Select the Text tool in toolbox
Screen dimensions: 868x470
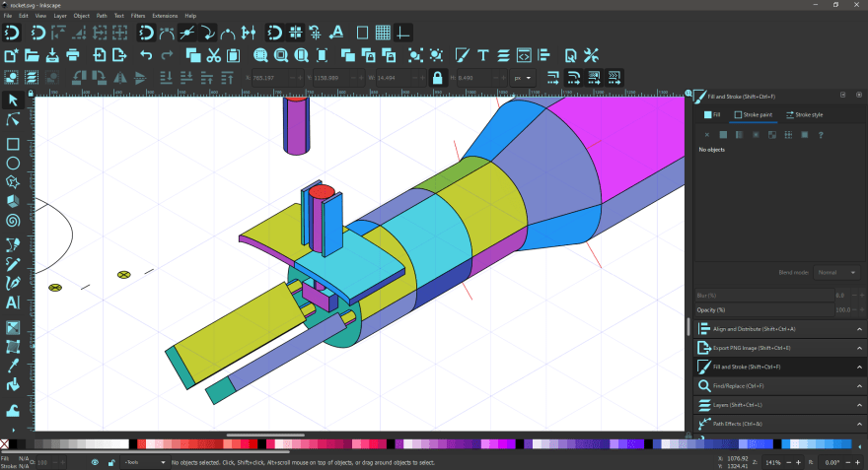click(x=13, y=302)
